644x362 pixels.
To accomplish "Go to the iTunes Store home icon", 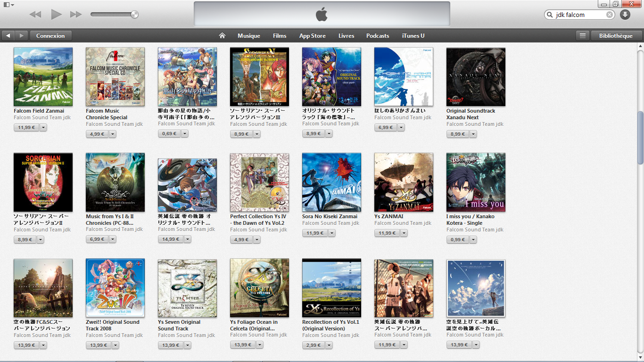I will point(222,36).
